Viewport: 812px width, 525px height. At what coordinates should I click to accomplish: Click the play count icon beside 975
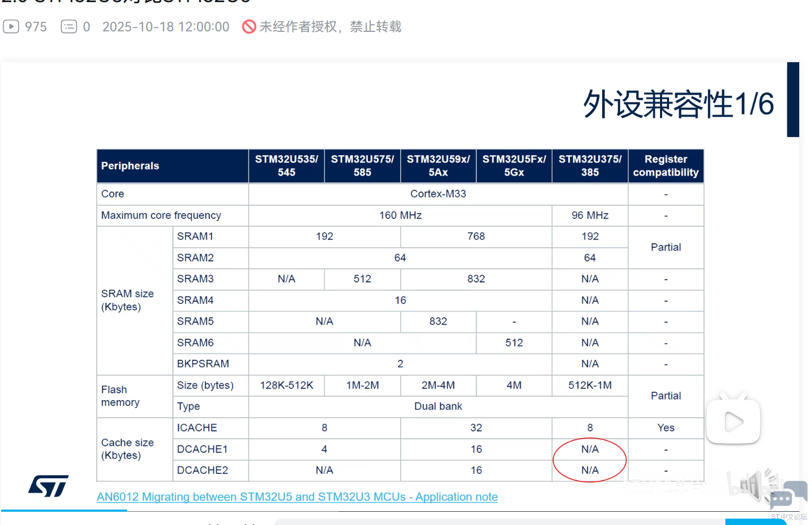(11, 27)
